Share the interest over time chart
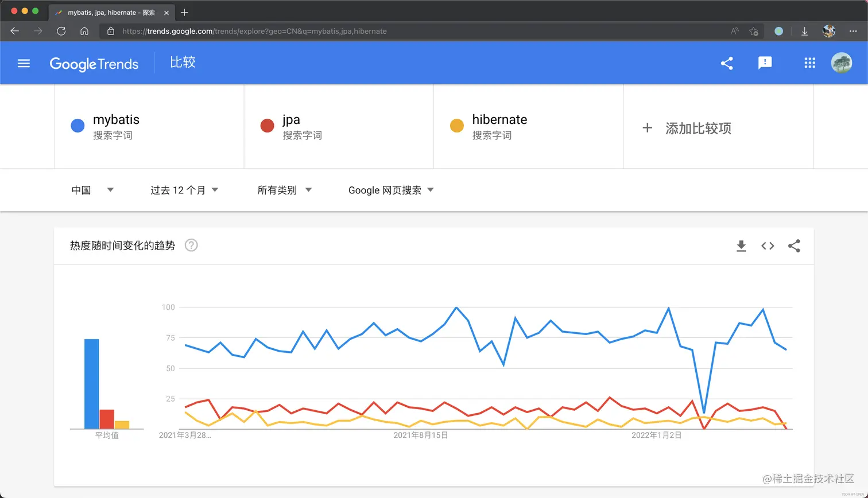 tap(794, 246)
